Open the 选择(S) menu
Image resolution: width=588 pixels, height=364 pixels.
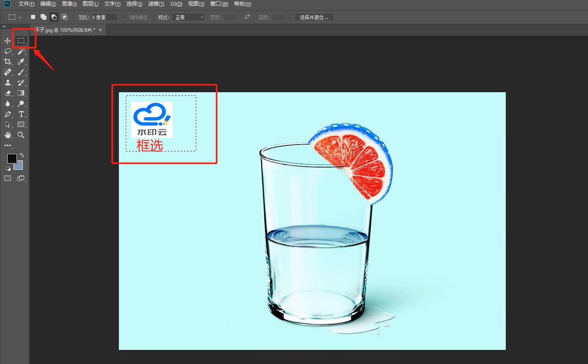point(134,4)
